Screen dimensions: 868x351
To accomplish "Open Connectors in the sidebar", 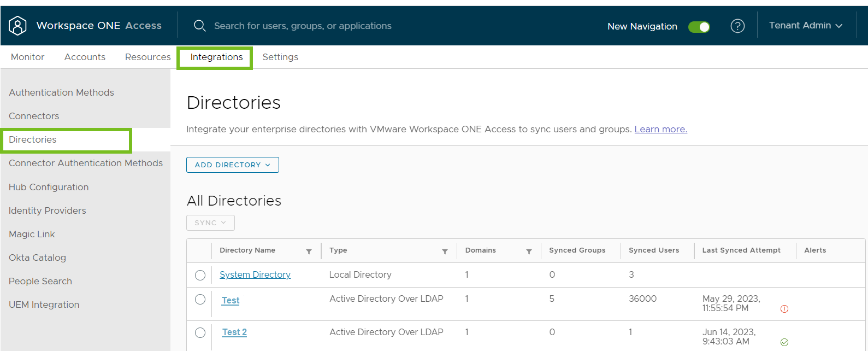I will pyautogui.click(x=34, y=116).
